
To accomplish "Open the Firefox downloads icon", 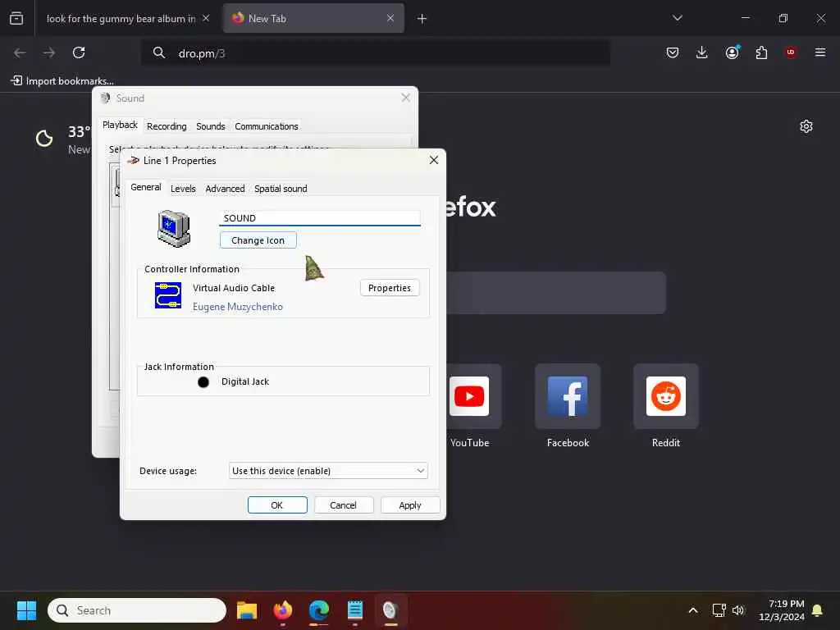I will (702, 52).
